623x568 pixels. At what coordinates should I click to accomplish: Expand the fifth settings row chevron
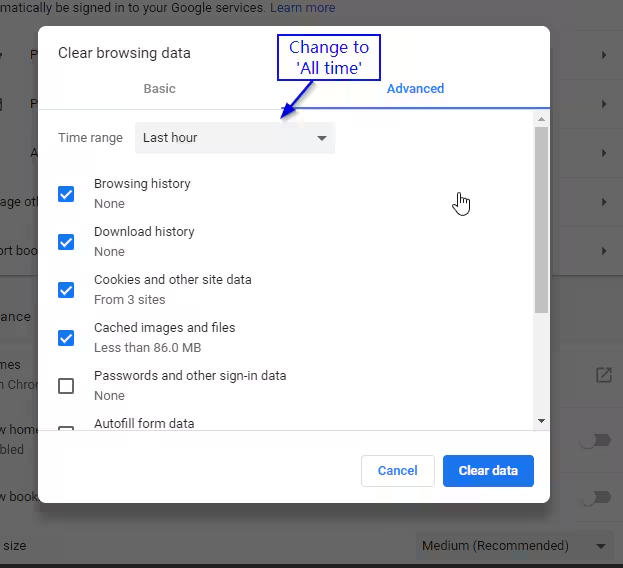coord(604,251)
